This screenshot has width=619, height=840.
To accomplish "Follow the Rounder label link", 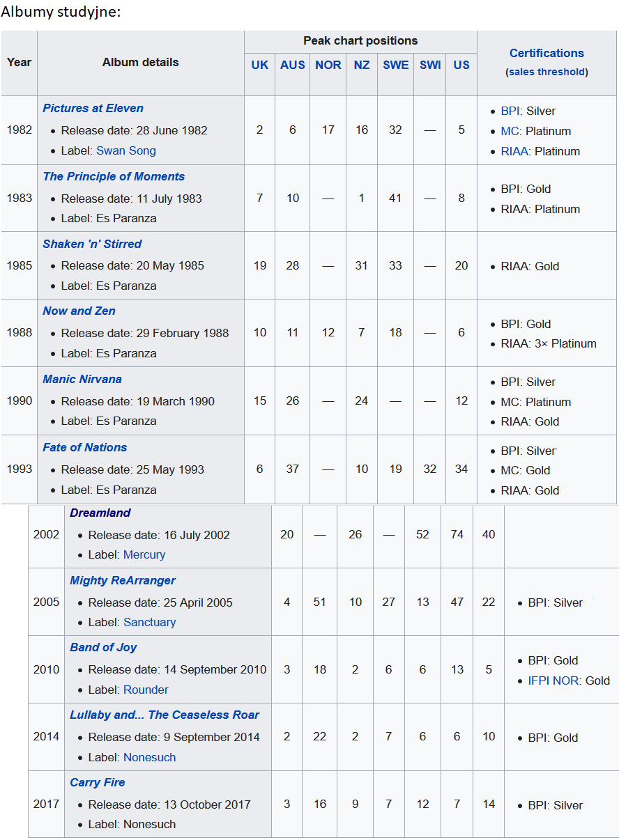I will click(x=146, y=690).
